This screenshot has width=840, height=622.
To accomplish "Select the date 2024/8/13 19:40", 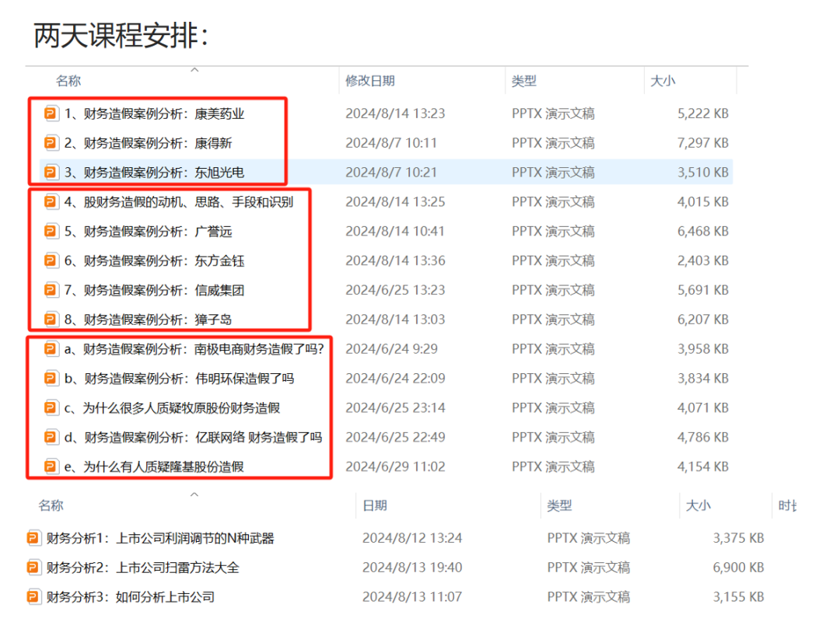I will click(x=412, y=568).
